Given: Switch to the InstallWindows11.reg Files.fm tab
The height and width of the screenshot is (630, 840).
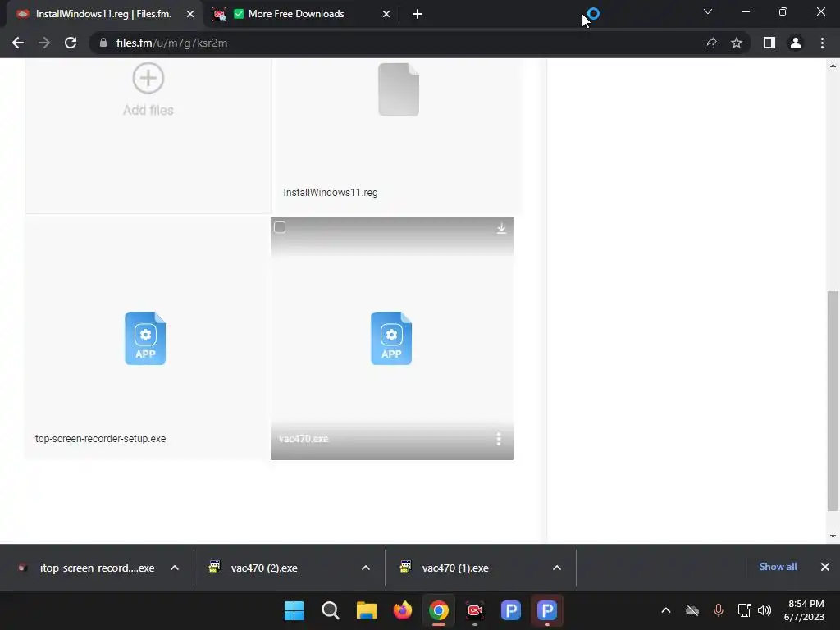Looking at the screenshot, I should coord(103,14).
